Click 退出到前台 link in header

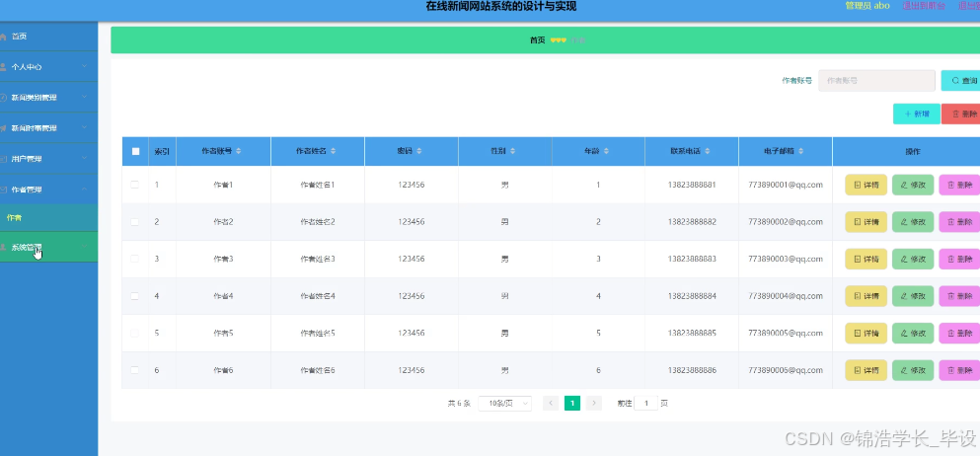point(923,6)
